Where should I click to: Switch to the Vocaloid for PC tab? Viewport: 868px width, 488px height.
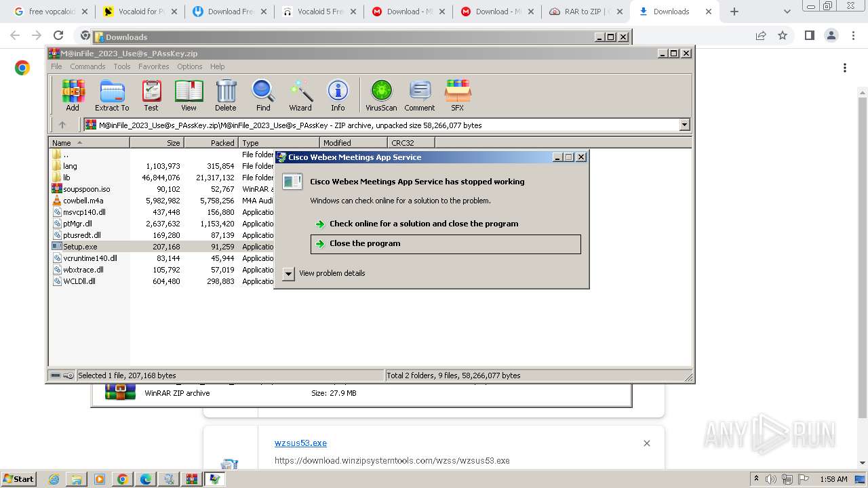click(x=139, y=12)
